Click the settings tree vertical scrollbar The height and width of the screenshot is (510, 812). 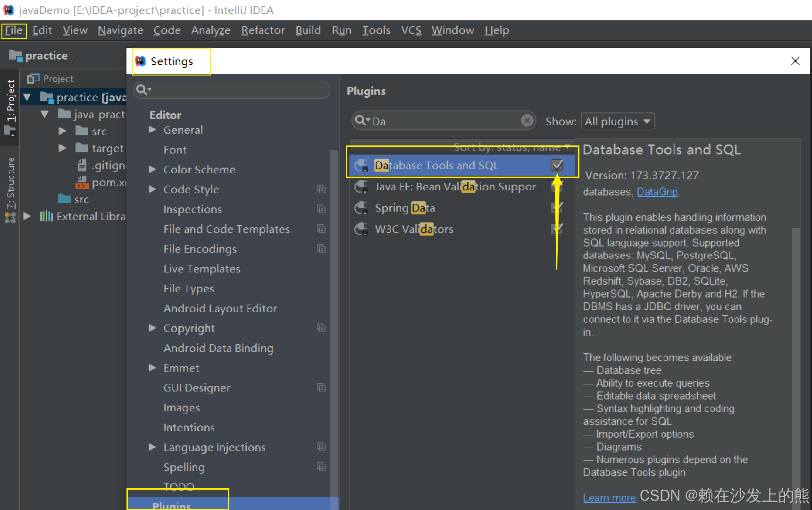pos(334,330)
